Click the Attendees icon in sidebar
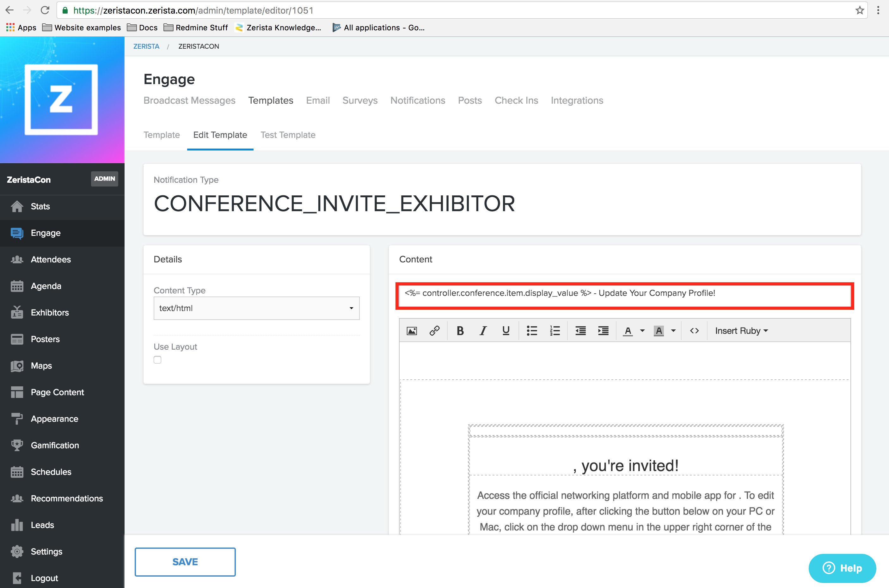Screen dimensions: 889x588 (17, 260)
